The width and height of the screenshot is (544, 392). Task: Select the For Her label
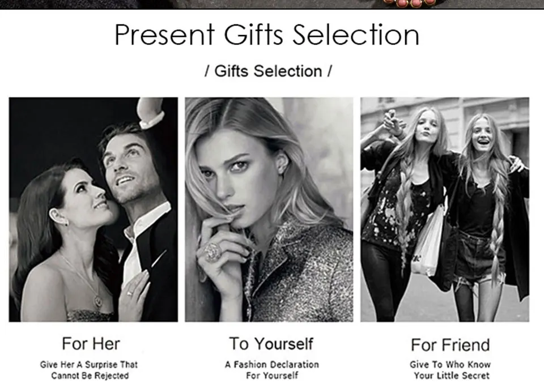[91, 344]
